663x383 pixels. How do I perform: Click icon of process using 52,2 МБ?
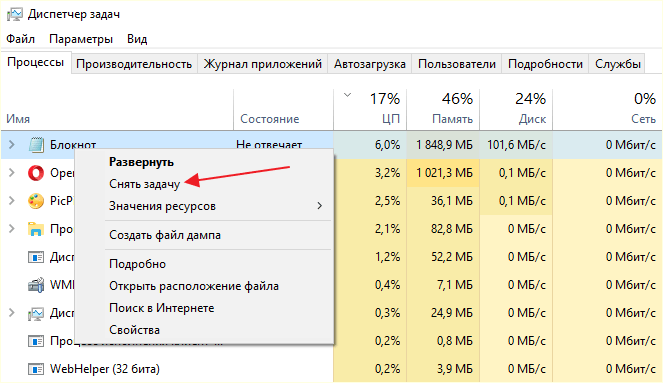pyautogui.click(x=36, y=257)
